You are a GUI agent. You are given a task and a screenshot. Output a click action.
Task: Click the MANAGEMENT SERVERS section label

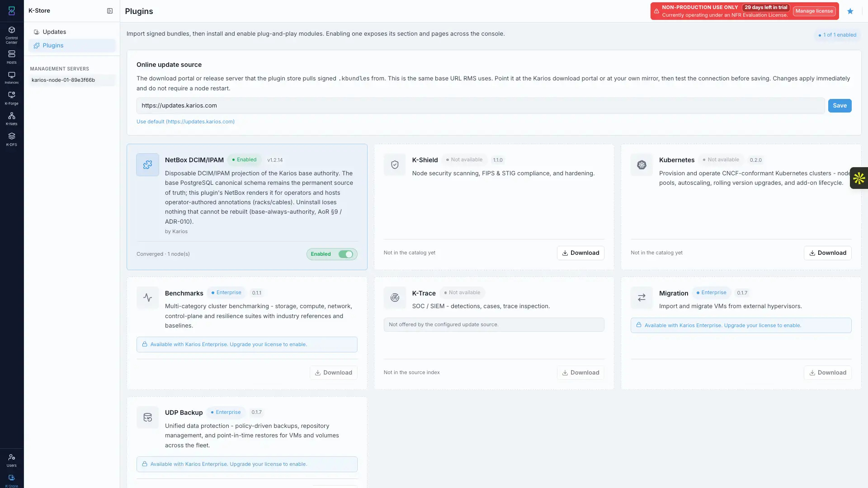(x=59, y=69)
